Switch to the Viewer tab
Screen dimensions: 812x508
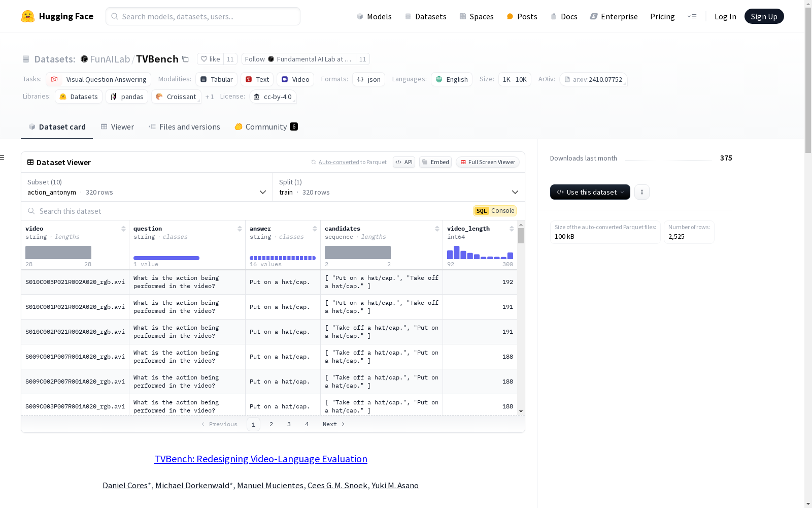coord(117,127)
